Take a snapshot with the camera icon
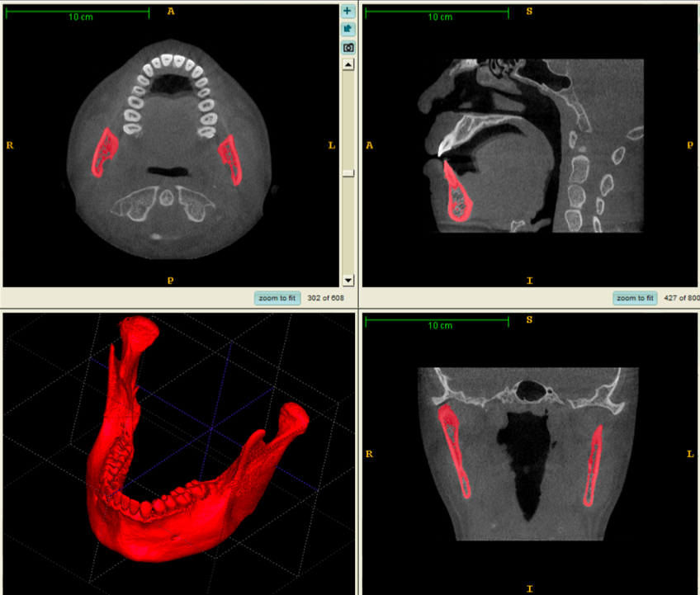The width and height of the screenshot is (700, 595). click(x=348, y=48)
